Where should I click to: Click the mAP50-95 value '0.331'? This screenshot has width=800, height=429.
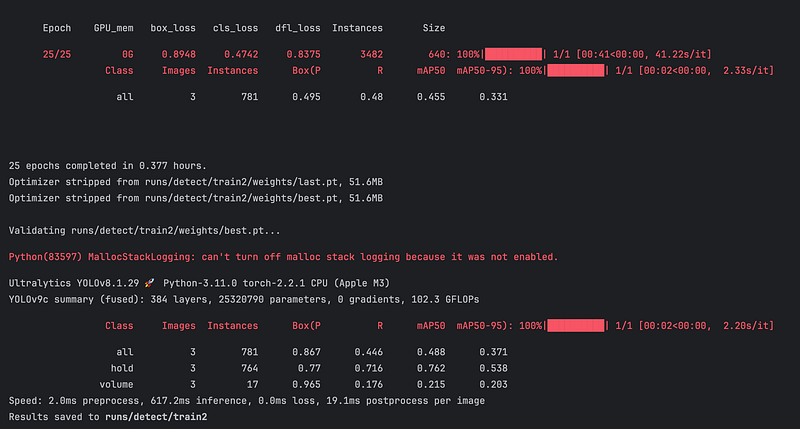[x=493, y=96]
